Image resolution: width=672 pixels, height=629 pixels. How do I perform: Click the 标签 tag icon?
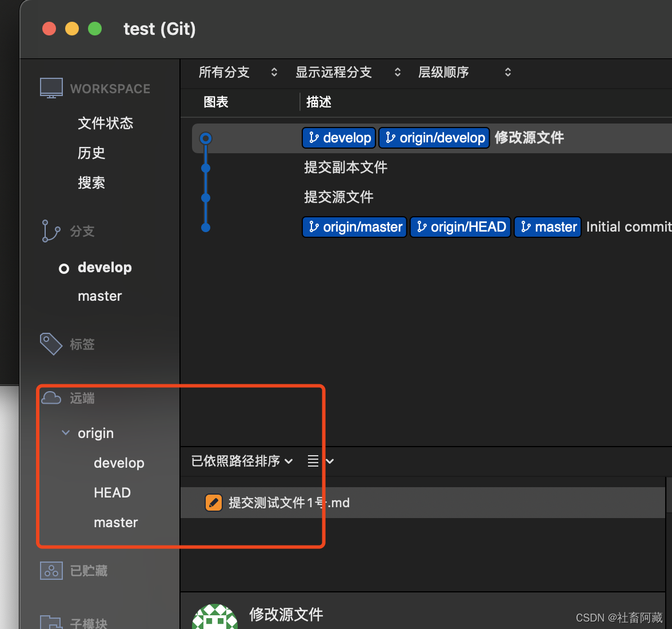[51, 344]
